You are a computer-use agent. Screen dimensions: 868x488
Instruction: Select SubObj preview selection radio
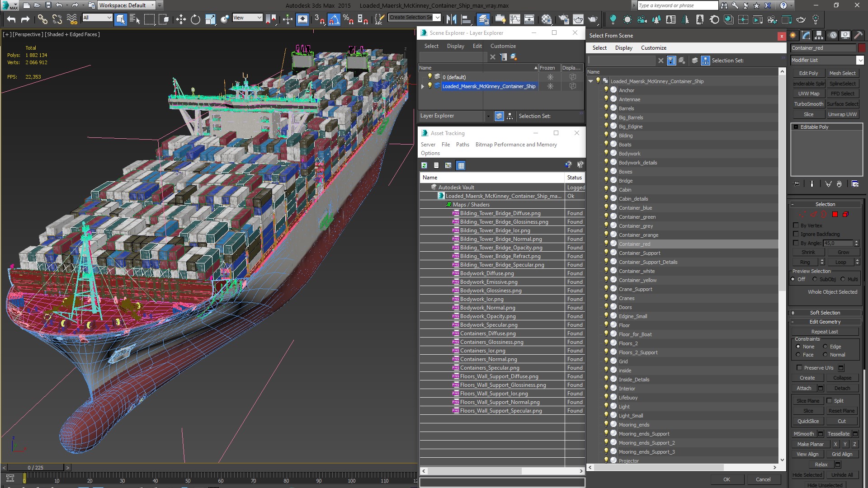pos(815,279)
